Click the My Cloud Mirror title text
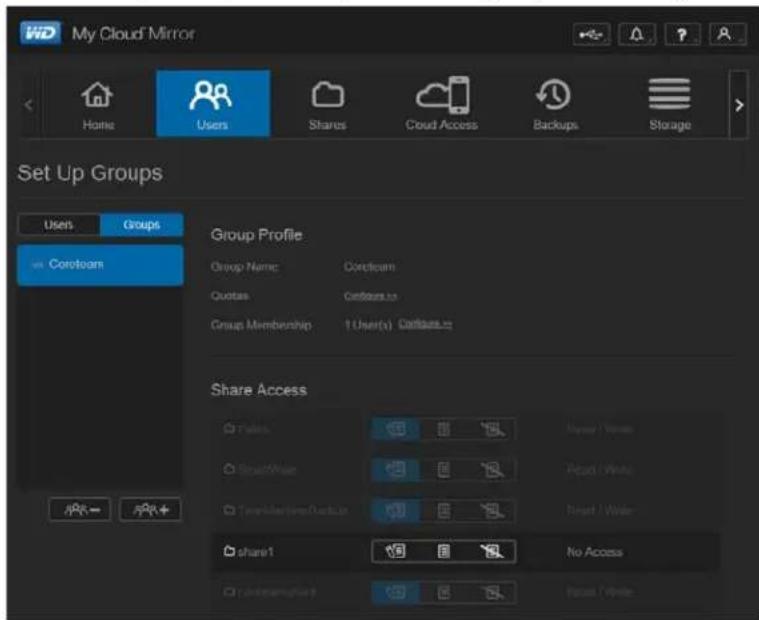The image size is (759, 620). (x=133, y=34)
